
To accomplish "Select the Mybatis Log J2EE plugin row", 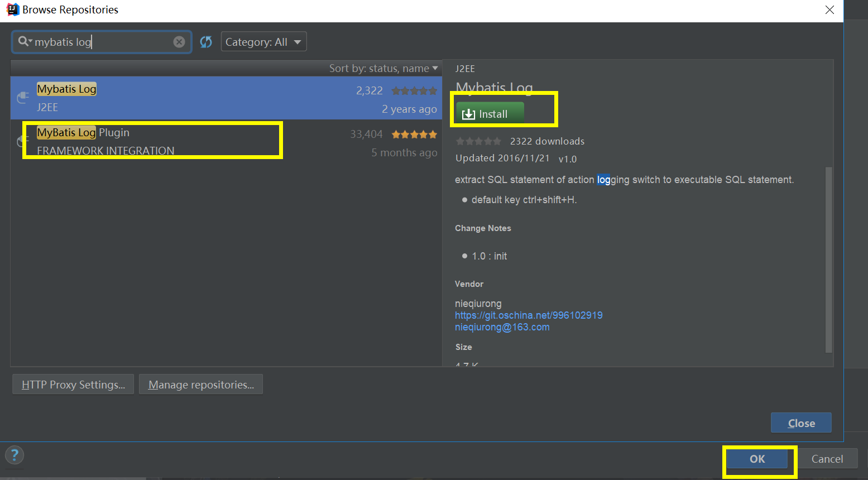I will pos(226,98).
